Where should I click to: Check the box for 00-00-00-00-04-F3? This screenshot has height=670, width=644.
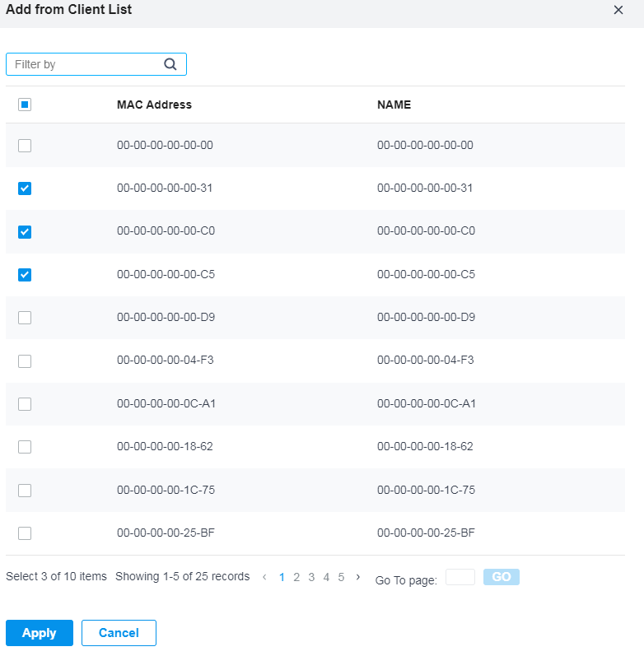click(25, 361)
